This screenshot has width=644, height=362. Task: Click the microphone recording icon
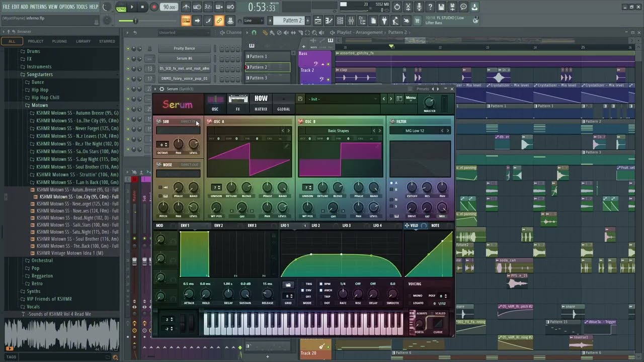coord(419,7)
